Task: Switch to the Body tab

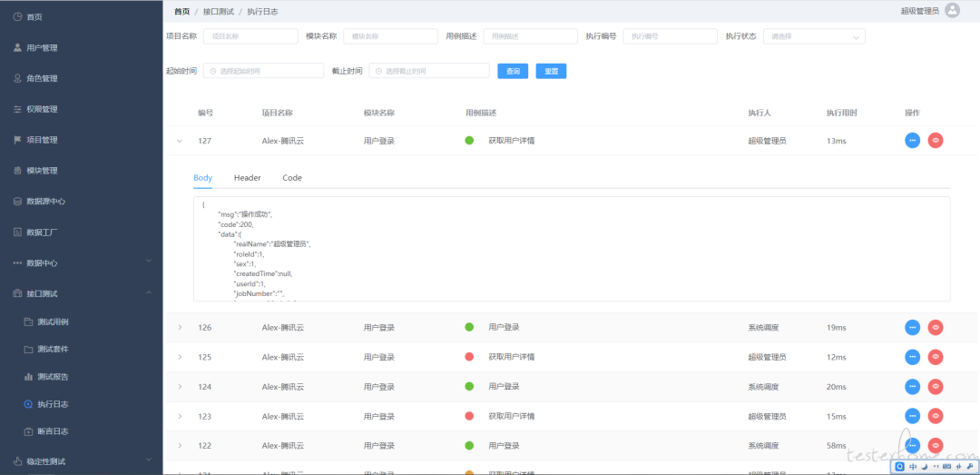Action: 203,178
